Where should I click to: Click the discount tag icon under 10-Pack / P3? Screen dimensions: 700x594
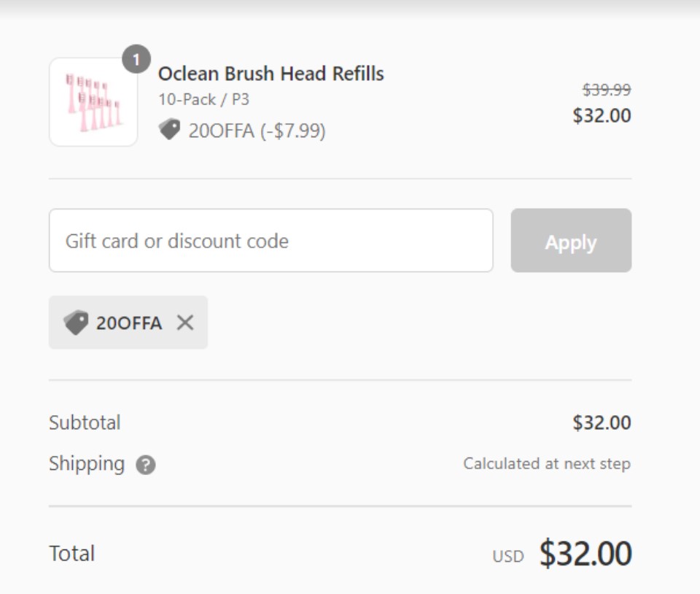[170, 129]
